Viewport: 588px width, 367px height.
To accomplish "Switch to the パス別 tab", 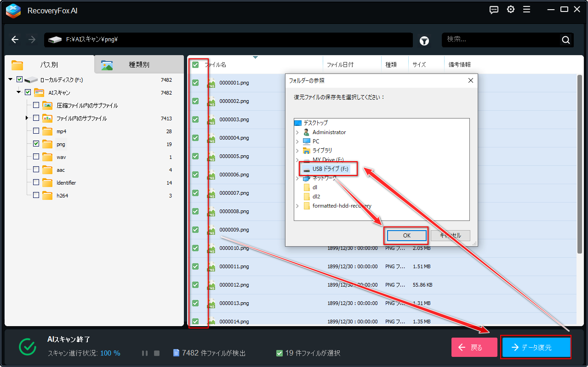I will [49, 65].
